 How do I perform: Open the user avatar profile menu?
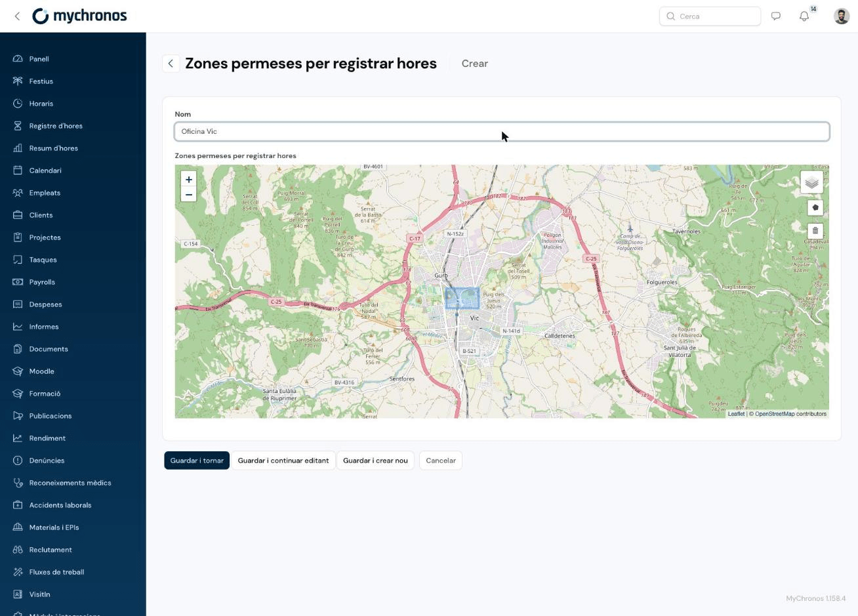point(842,16)
